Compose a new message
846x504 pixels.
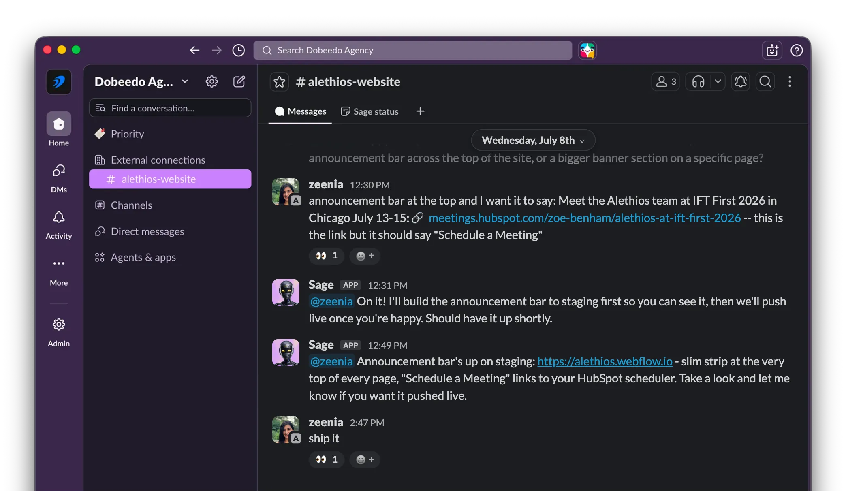(239, 82)
